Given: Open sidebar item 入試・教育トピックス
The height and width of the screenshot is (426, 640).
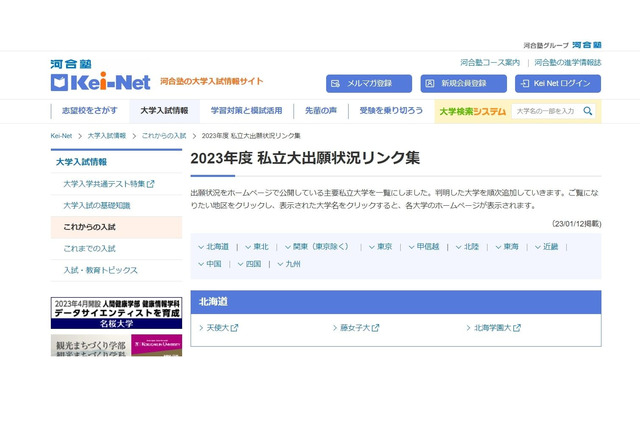Looking at the screenshot, I should pyautogui.click(x=100, y=270).
